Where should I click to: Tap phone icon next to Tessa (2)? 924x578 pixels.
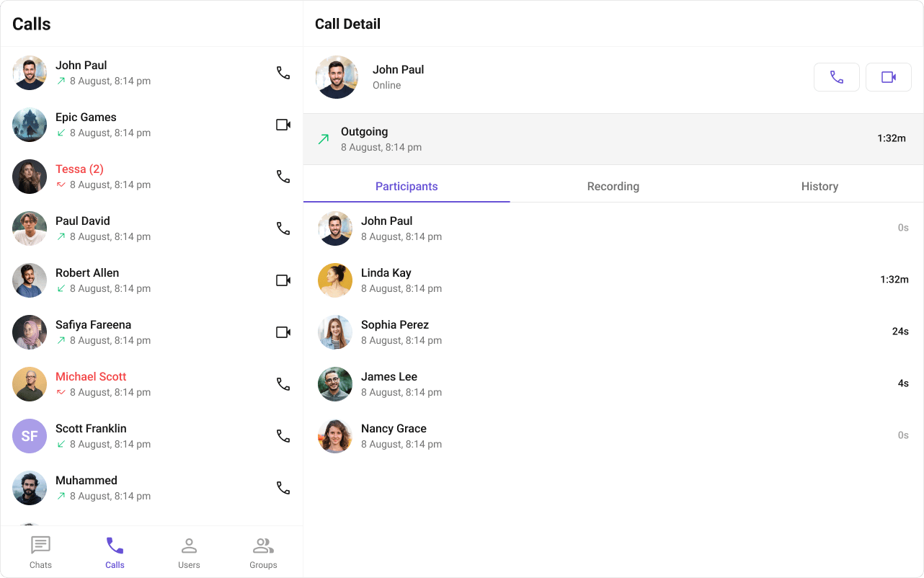point(283,177)
